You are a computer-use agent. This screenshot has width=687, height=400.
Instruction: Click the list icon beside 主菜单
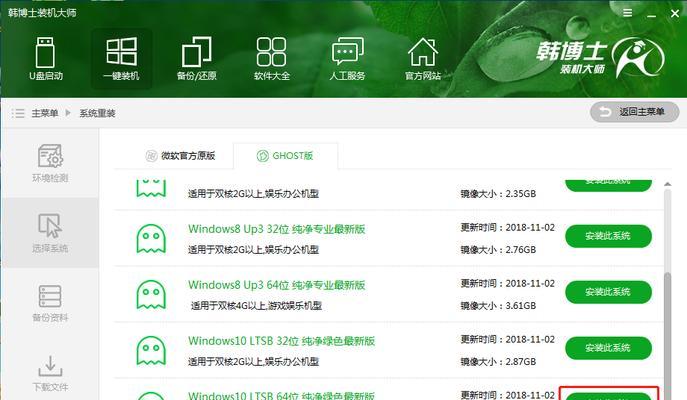pos(18,113)
